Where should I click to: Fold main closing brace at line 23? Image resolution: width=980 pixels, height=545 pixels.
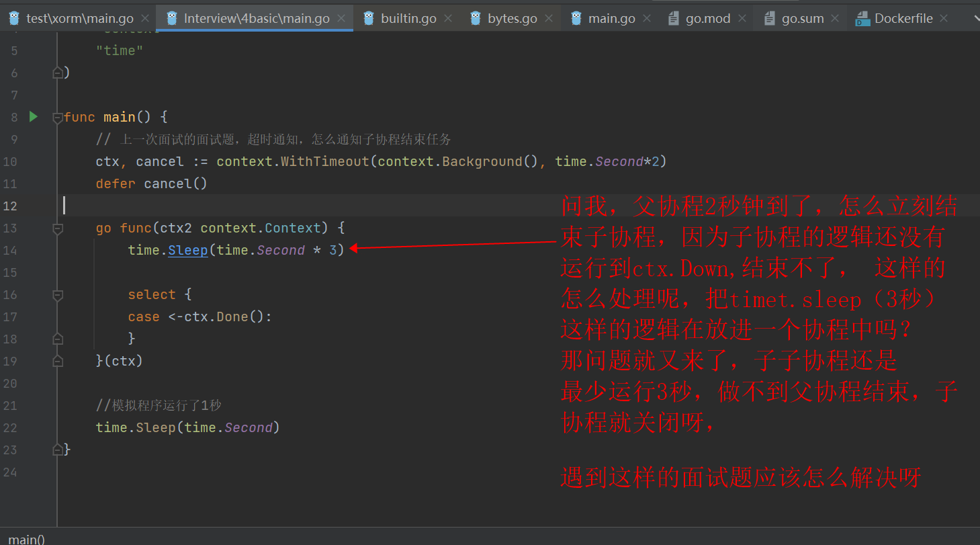coord(58,449)
